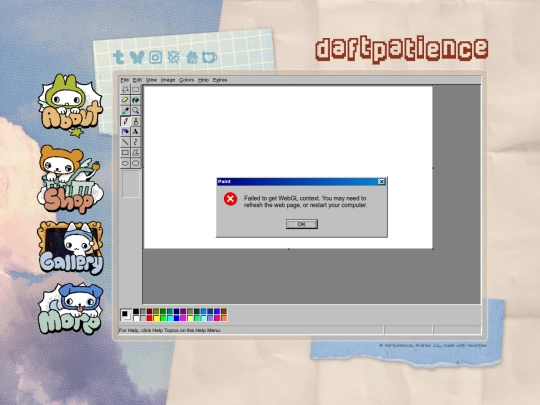Image resolution: width=540 pixels, height=405 pixels.
Task: Go to the More page
Action: point(71,309)
